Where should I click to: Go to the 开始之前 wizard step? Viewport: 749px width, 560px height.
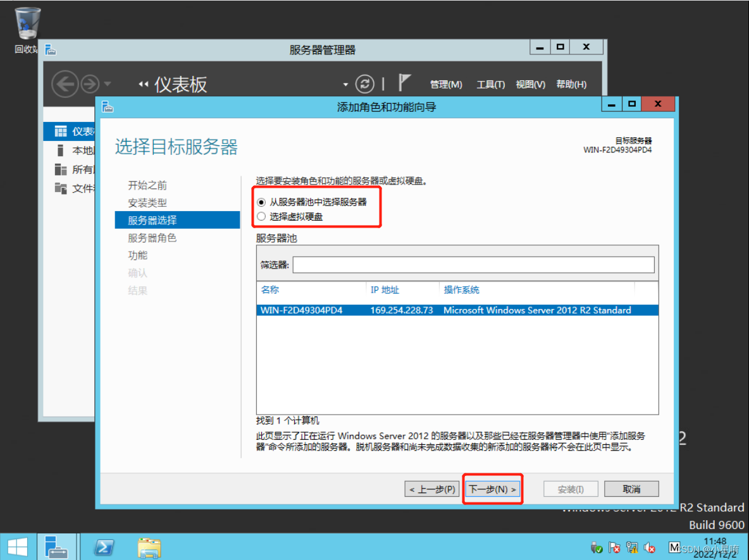147,185
